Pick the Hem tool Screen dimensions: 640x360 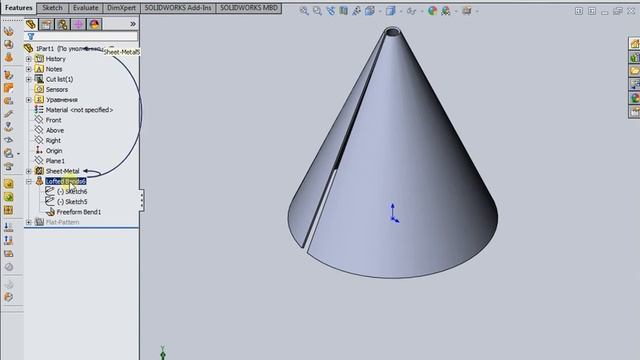tap(9, 101)
